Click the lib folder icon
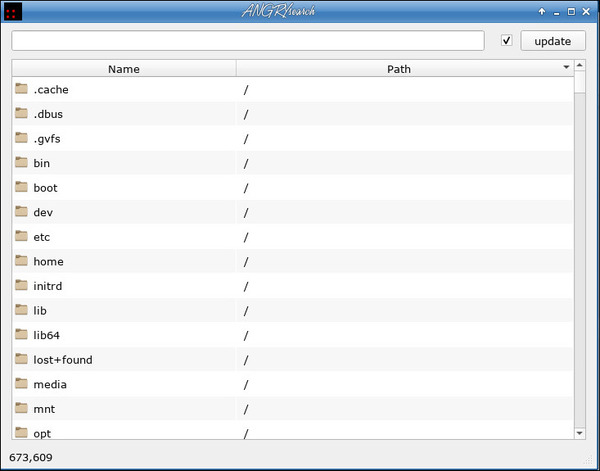Image resolution: width=600 pixels, height=471 pixels. point(21,310)
